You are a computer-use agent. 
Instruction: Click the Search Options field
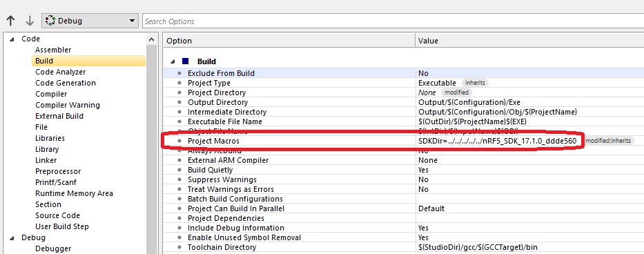click(393, 21)
